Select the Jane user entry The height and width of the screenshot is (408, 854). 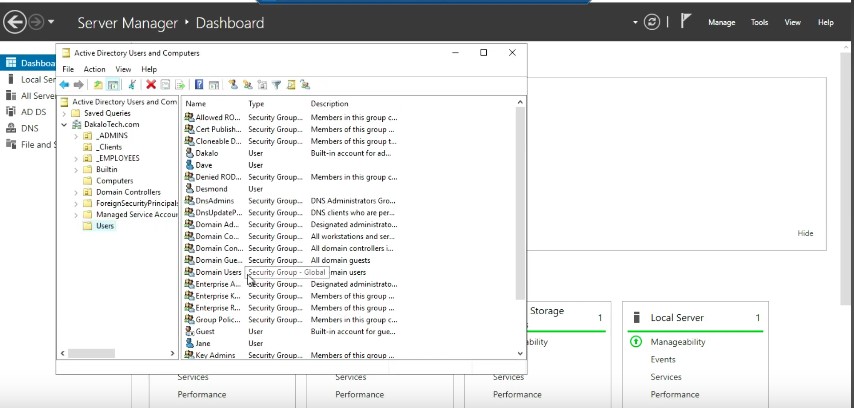[x=203, y=343]
